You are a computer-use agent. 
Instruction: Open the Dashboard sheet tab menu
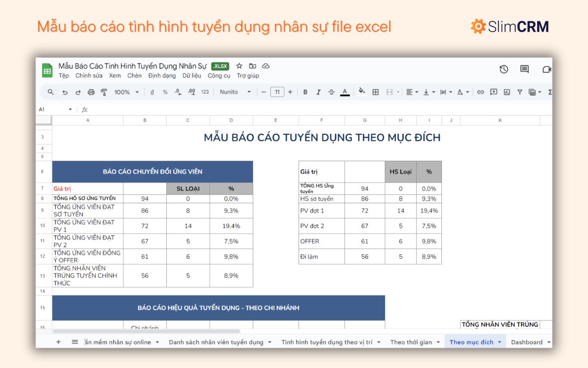(x=549, y=342)
